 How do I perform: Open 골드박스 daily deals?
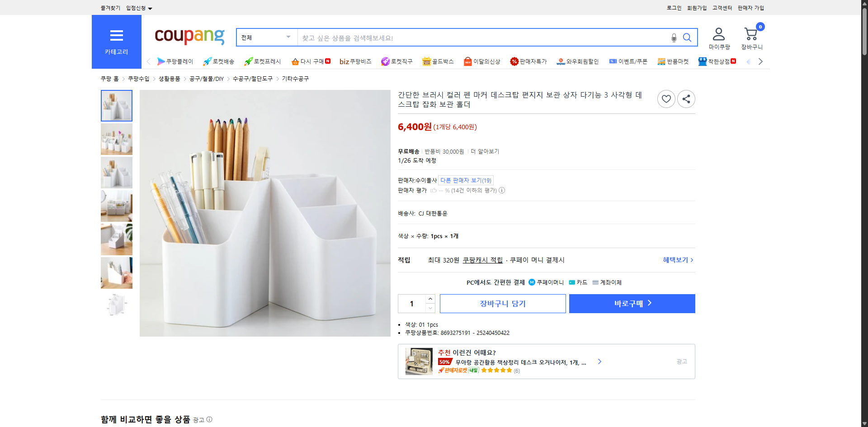pos(438,61)
